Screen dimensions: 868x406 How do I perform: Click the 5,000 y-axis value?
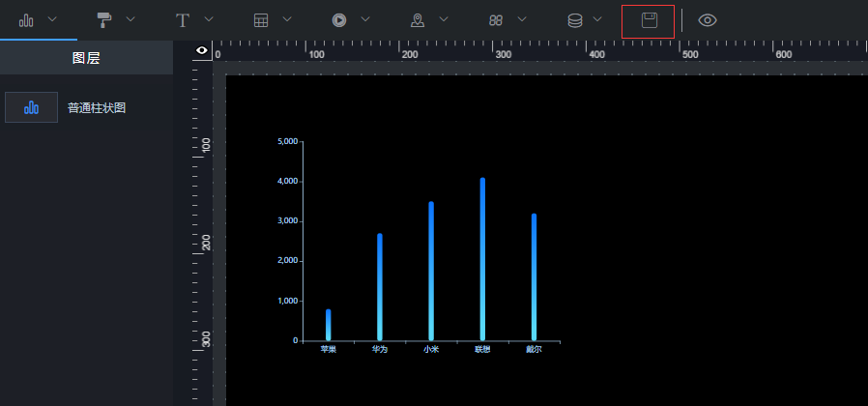pyautogui.click(x=287, y=141)
